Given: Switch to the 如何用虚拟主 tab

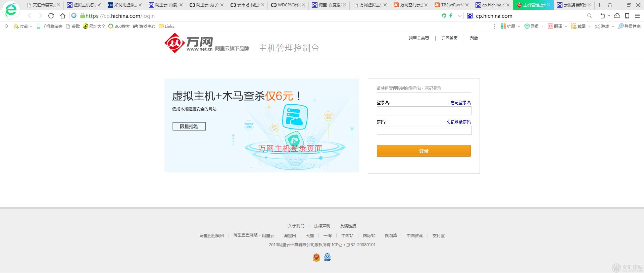Looking at the screenshot, I should [x=125, y=5].
